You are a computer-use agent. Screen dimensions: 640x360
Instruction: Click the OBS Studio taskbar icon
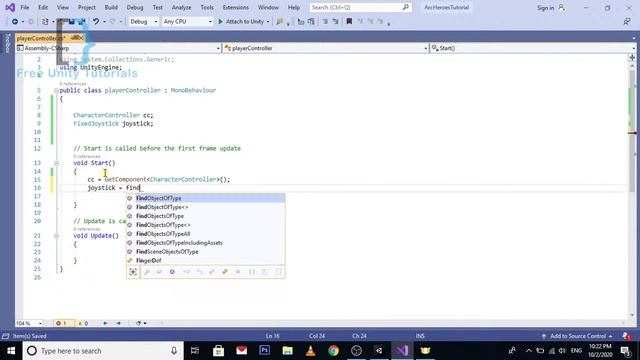click(356, 351)
